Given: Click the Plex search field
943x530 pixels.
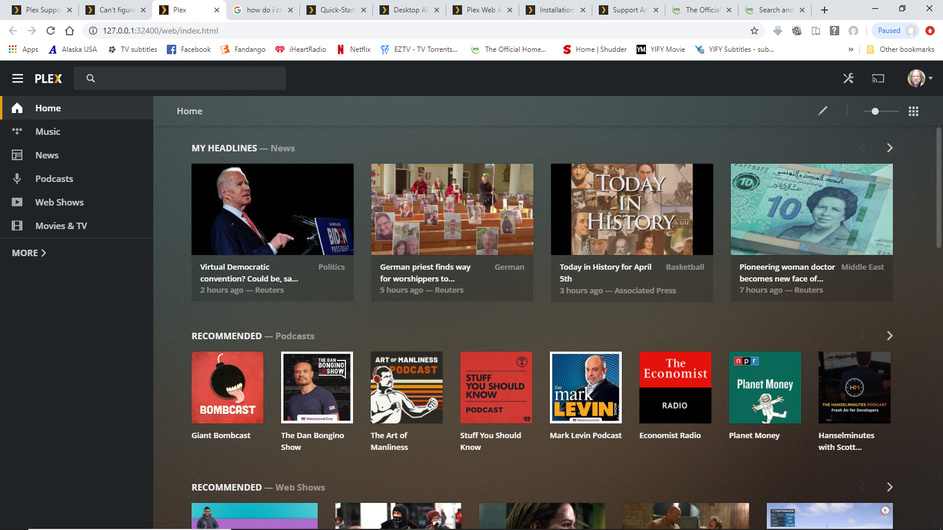Looking at the screenshot, I should click(x=180, y=78).
